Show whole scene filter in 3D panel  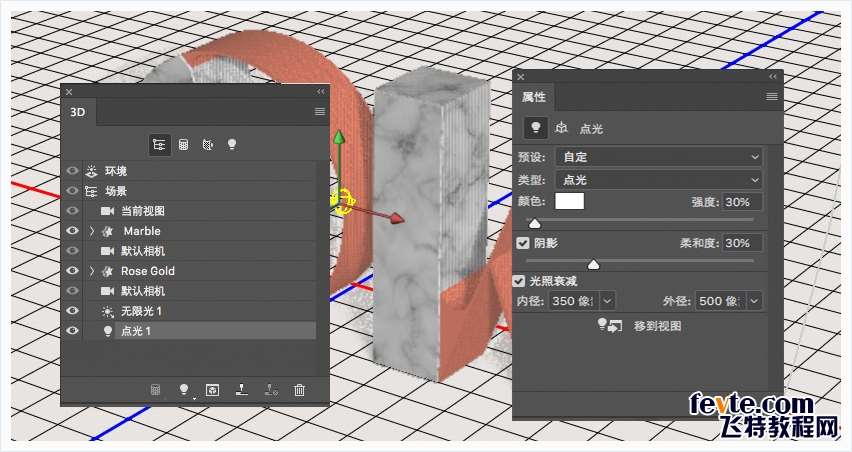coord(159,145)
